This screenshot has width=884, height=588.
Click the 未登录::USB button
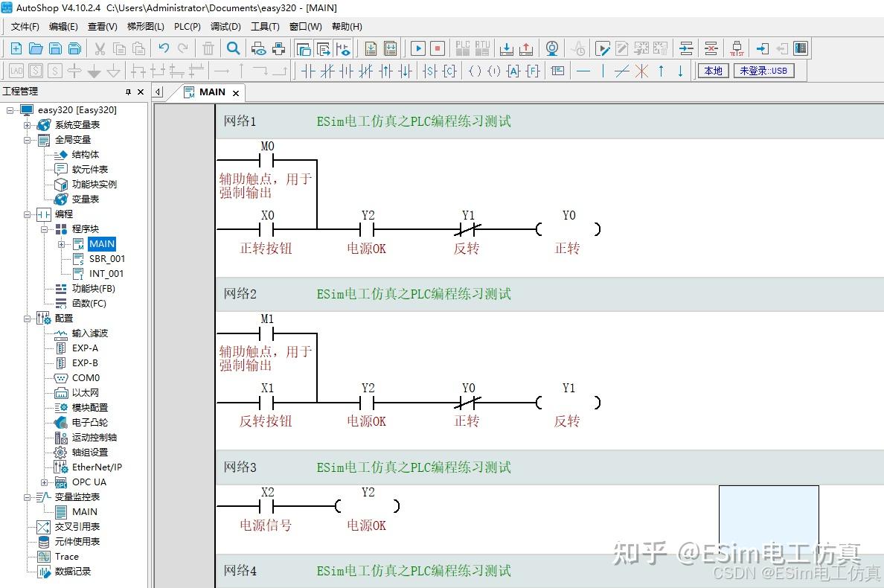(763, 71)
